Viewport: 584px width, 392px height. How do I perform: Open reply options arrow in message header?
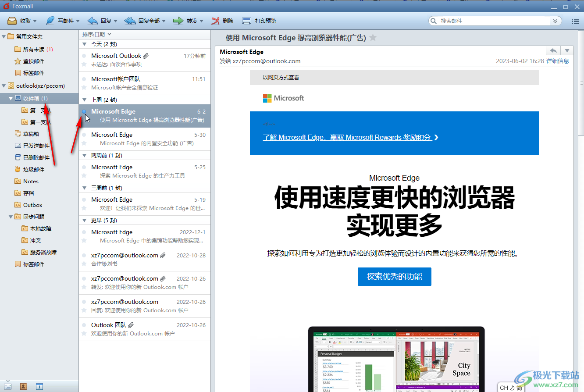coord(567,50)
